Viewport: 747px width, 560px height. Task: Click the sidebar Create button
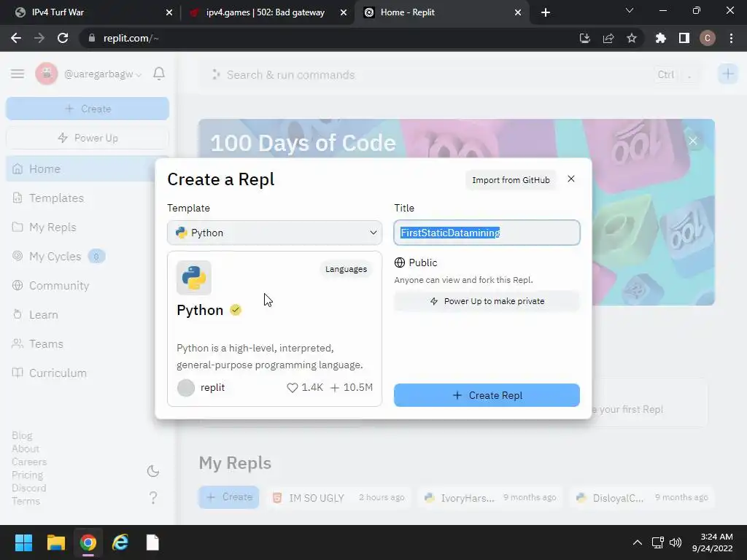tap(88, 109)
